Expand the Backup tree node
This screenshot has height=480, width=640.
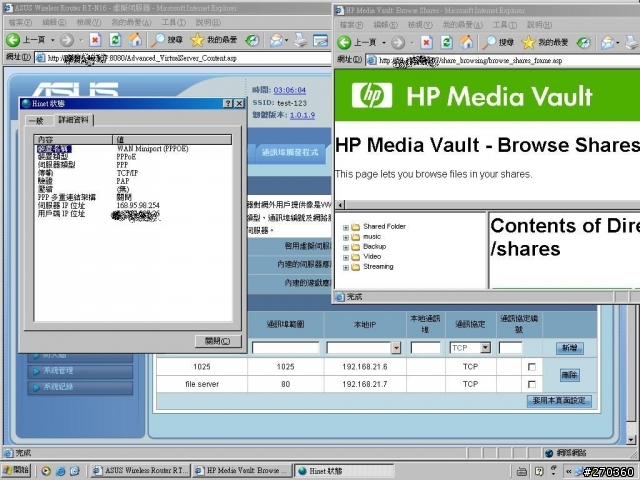tap(346, 247)
